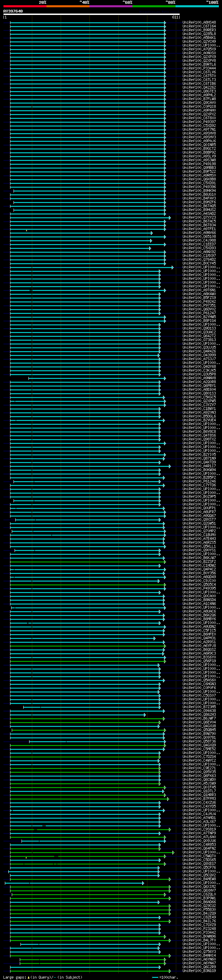Select hit label UniRef100_A5B4K1
Viewport: 222px width, 980px height.
[x=199, y=38]
